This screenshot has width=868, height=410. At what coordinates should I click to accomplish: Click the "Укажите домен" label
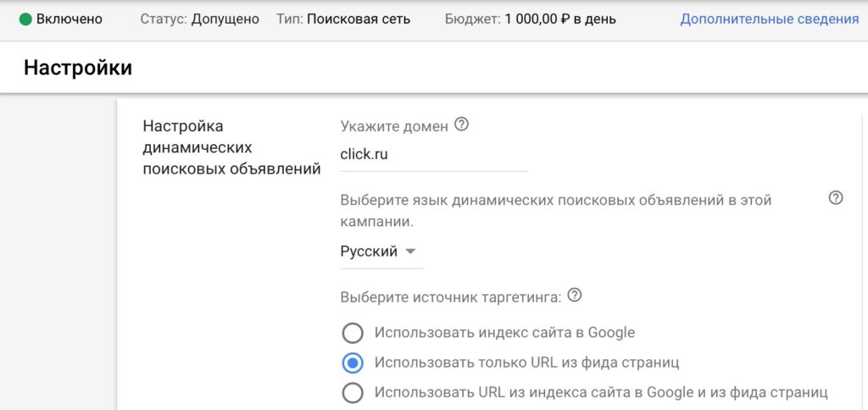pyautogui.click(x=394, y=126)
